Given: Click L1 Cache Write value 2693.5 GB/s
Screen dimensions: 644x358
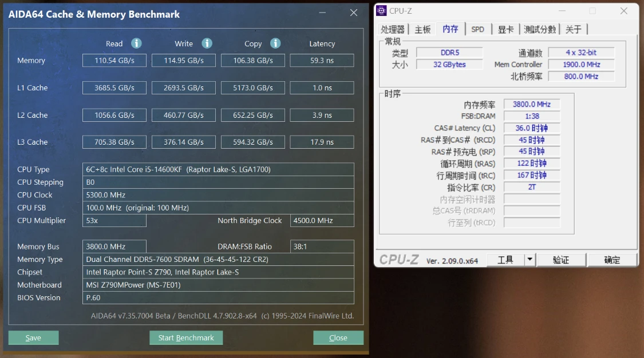Looking at the screenshot, I should 184,87.
